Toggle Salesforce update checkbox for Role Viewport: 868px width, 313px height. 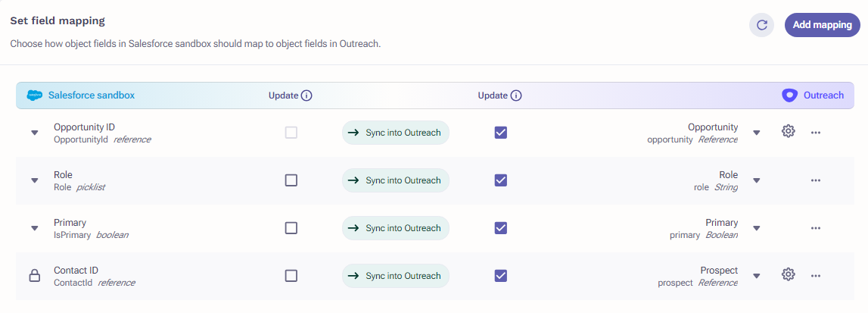pos(291,180)
